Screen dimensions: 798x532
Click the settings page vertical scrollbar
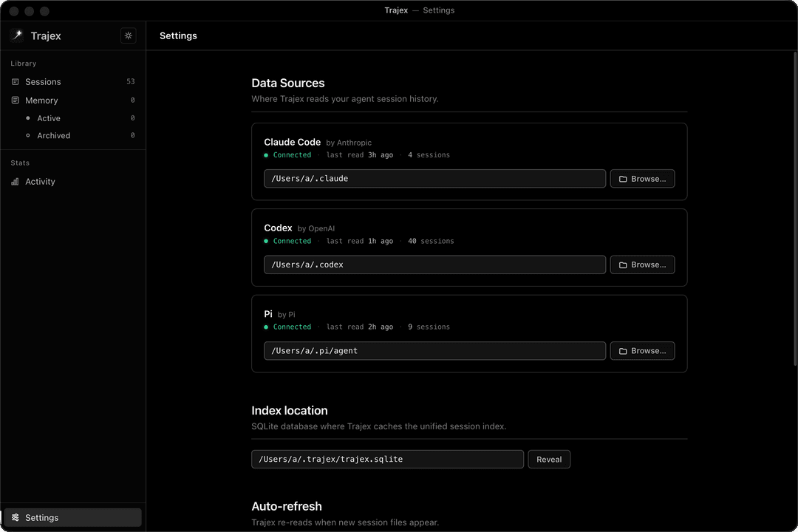795,208
